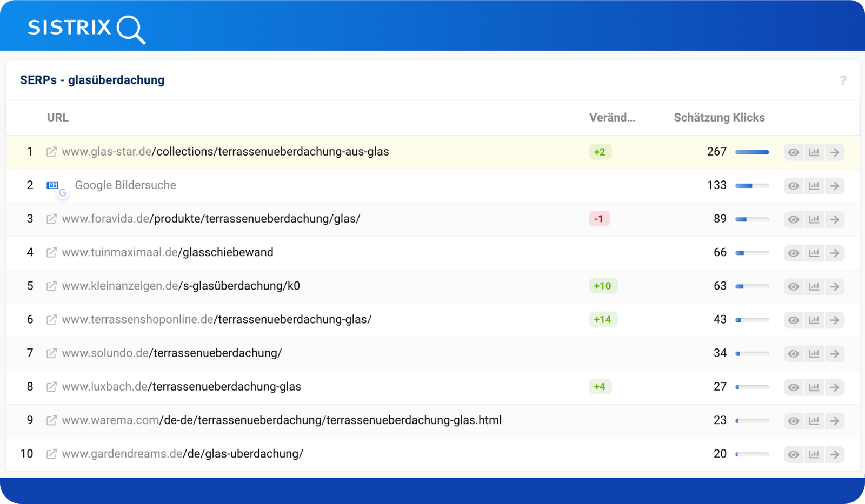Open chart icon for foravida.de row

(814, 219)
